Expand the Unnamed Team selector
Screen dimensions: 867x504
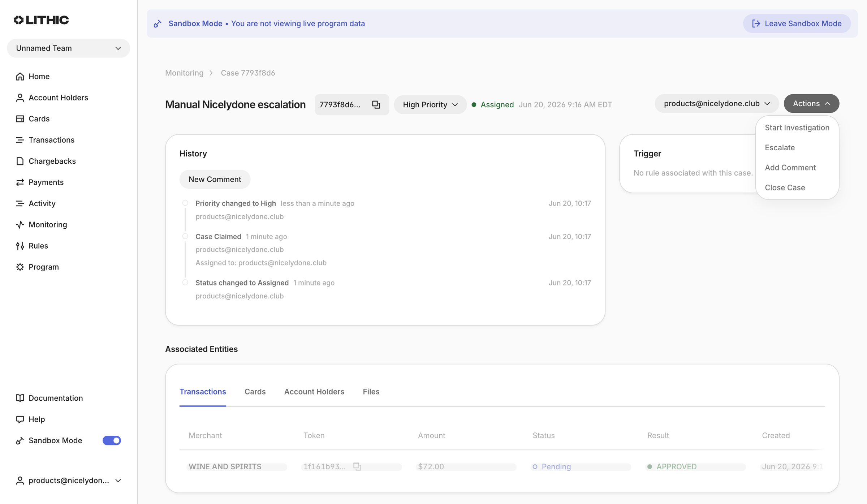pos(68,48)
